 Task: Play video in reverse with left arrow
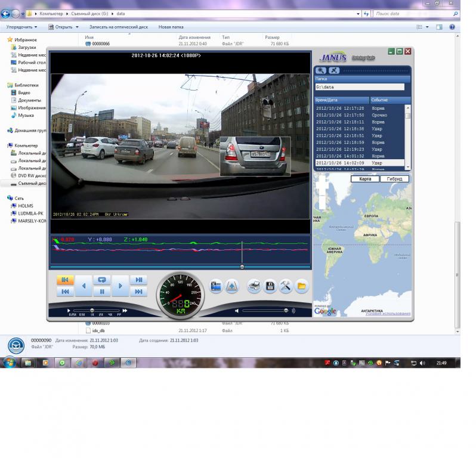pos(84,286)
